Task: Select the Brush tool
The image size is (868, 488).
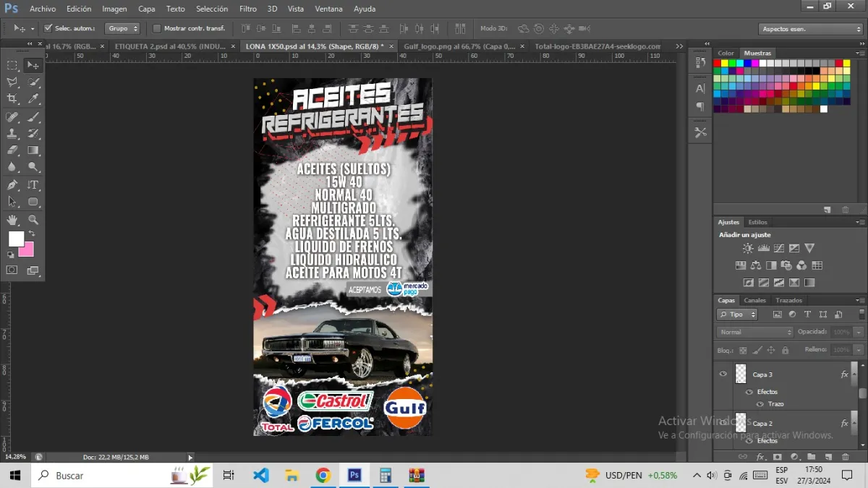Action: pyautogui.click(x=33, y=116)
